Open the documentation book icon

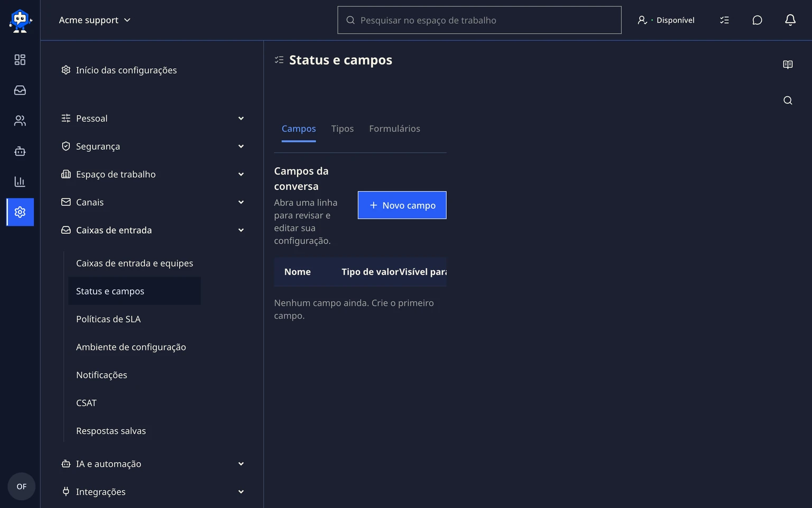pos(788,65)
